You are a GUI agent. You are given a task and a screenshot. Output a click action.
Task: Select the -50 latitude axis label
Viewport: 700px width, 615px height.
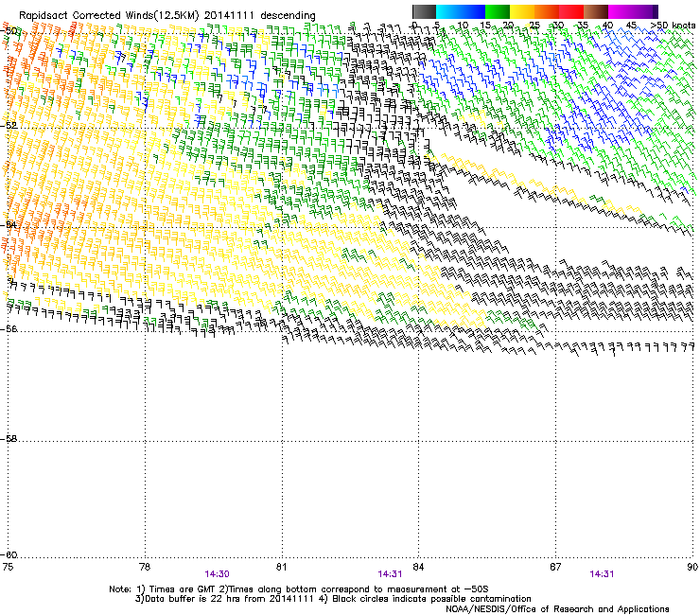pyautogui.click(x=9, y=31)
